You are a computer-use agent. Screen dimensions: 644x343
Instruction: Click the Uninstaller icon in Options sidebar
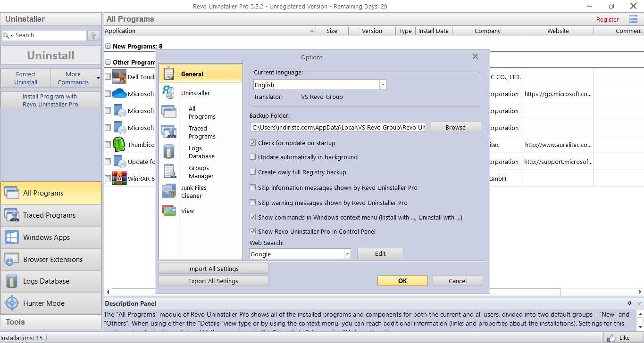[168, 92]
